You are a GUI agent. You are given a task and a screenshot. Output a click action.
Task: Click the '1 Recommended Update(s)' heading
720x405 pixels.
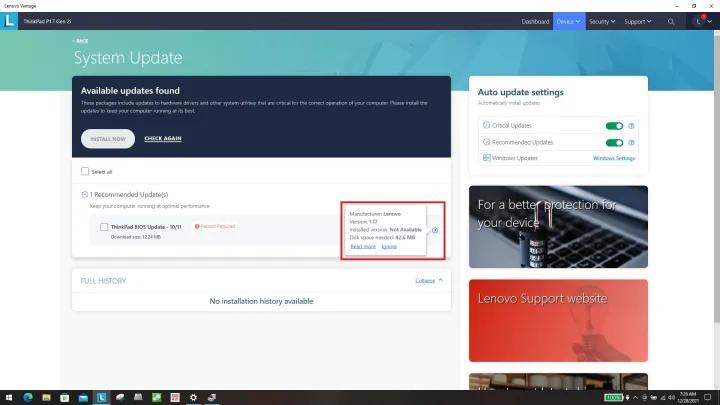[x=129, y=195]
